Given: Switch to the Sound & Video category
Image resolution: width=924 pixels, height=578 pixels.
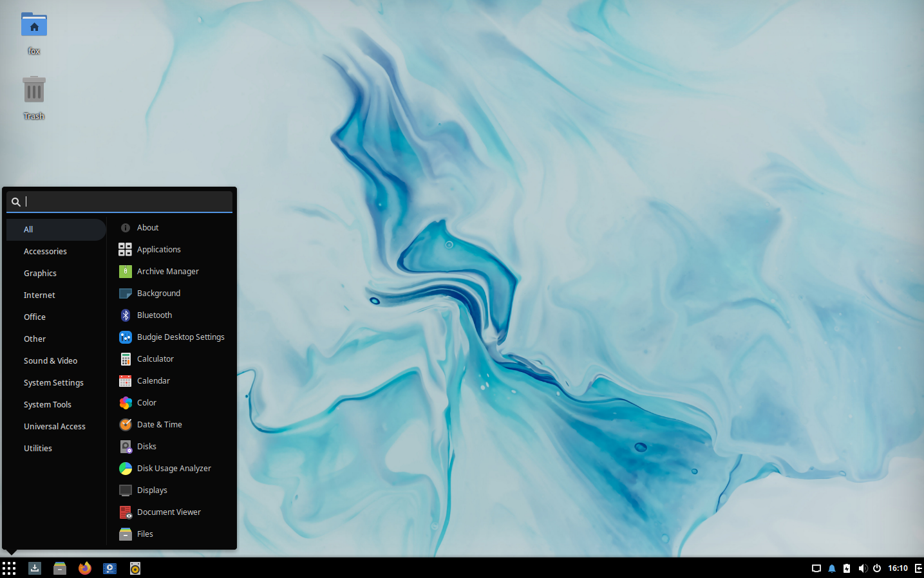Looking at the screenshot, I should (x=50, y=360).
